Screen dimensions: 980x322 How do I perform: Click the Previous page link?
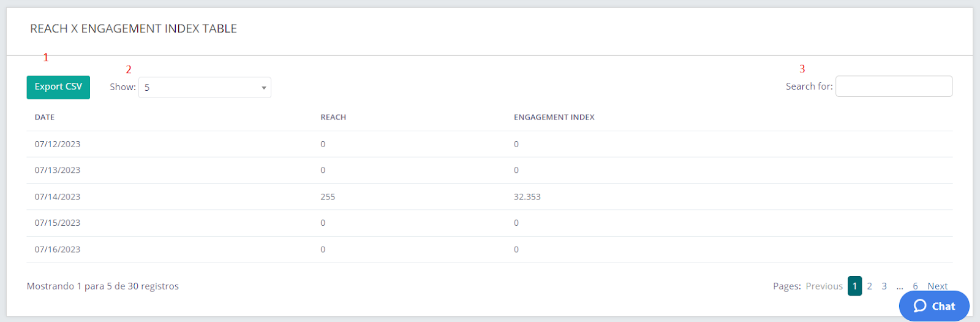824,286
